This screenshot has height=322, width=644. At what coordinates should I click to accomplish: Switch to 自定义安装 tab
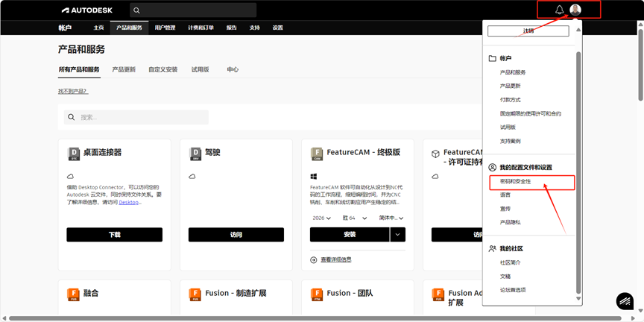tap(163, 69)
